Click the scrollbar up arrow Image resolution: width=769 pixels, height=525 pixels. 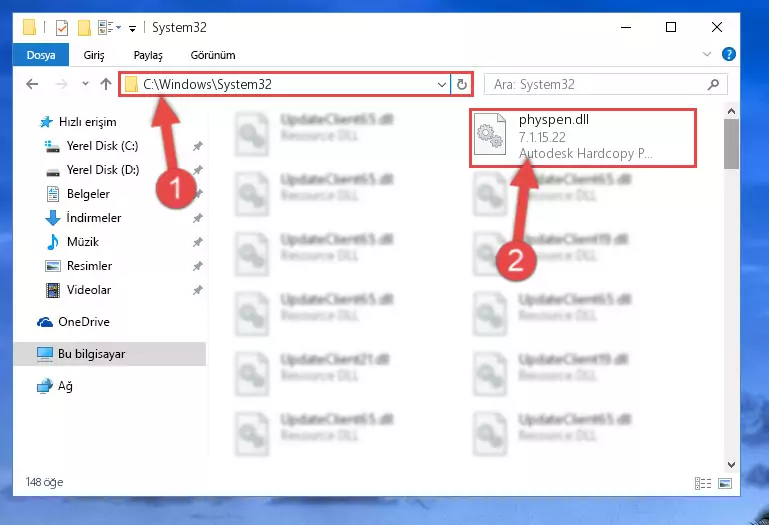pos(731,111)
